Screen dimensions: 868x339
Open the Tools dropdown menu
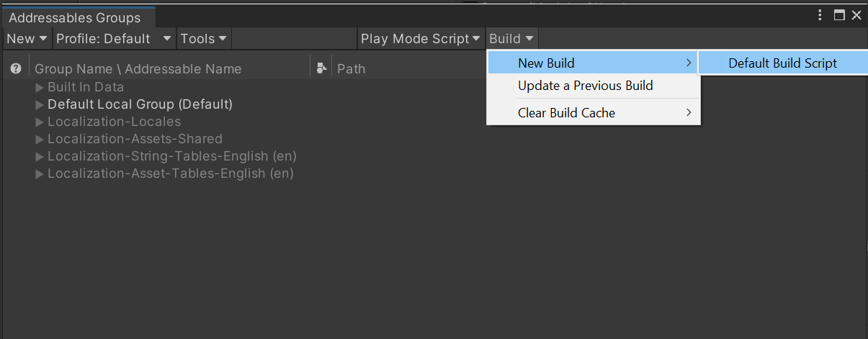tap(203, 39)
